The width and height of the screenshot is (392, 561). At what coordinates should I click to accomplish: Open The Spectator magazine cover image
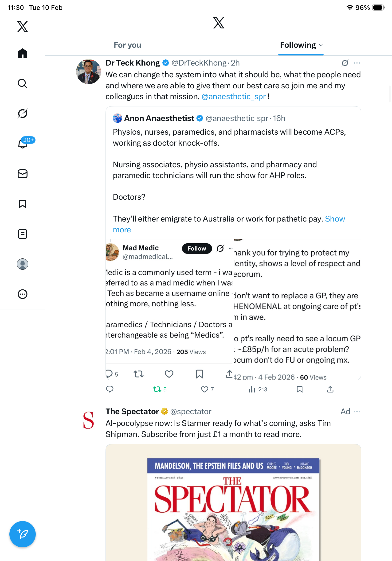coord(233,508)
